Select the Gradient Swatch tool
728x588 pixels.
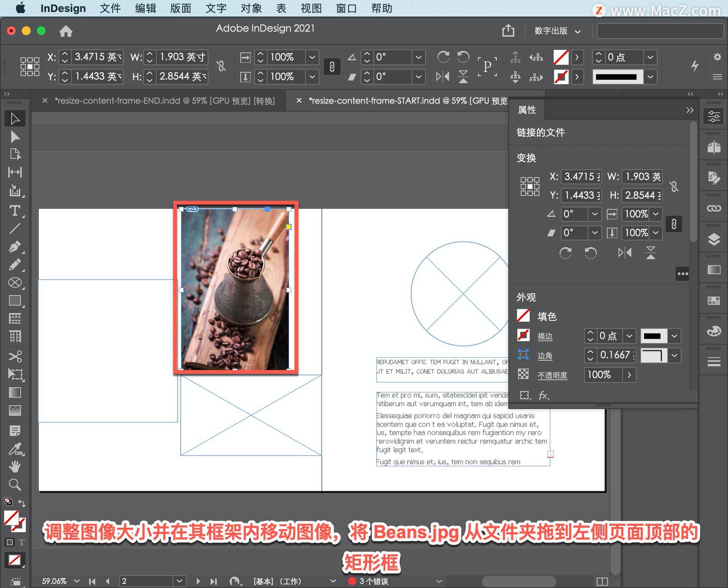coord(15,393)
